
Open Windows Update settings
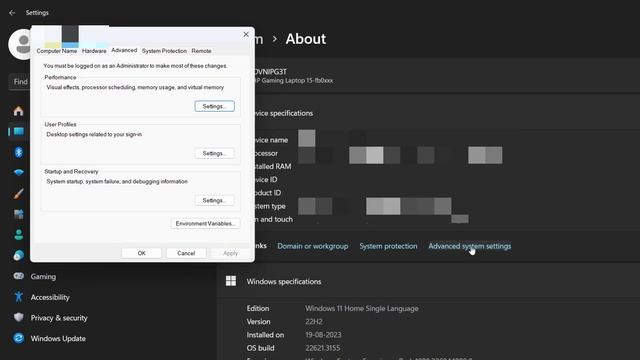click(x=57, y=338)
